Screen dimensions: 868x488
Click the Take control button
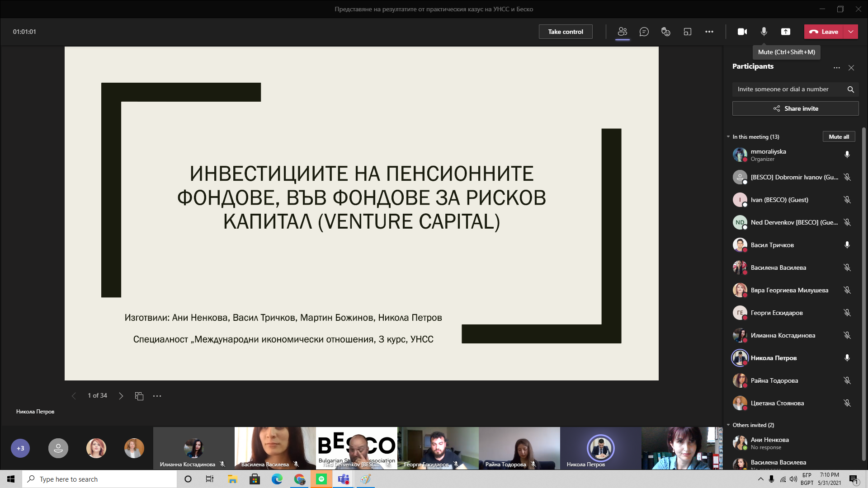tap(566, 32)
